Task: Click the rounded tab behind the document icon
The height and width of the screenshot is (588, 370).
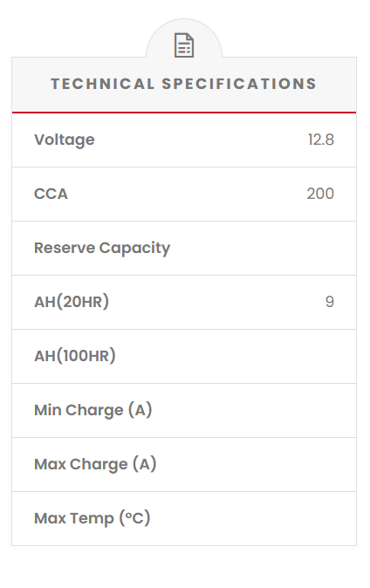Action: point(184,38)
